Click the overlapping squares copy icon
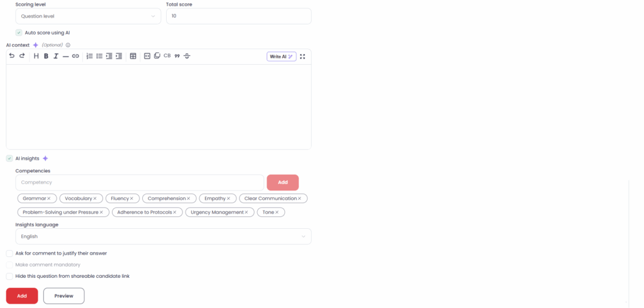Screen dimensions: 644x308 click(x=157, y=56)
